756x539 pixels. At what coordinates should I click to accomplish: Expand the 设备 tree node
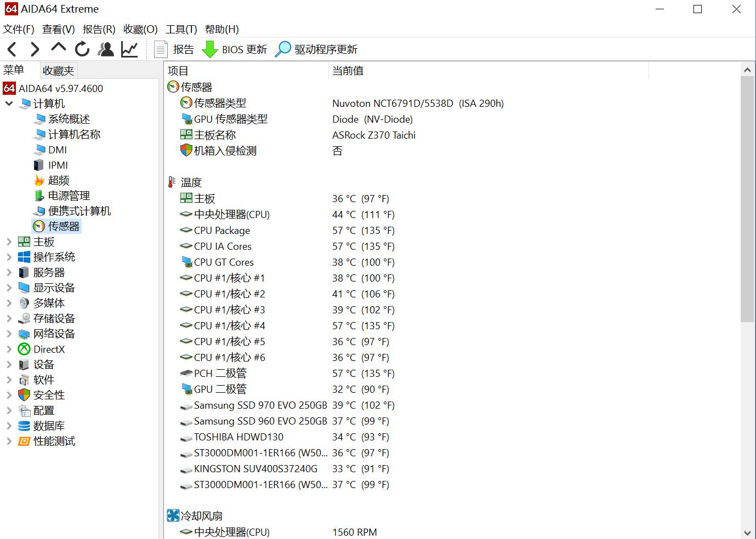point(9,364)
